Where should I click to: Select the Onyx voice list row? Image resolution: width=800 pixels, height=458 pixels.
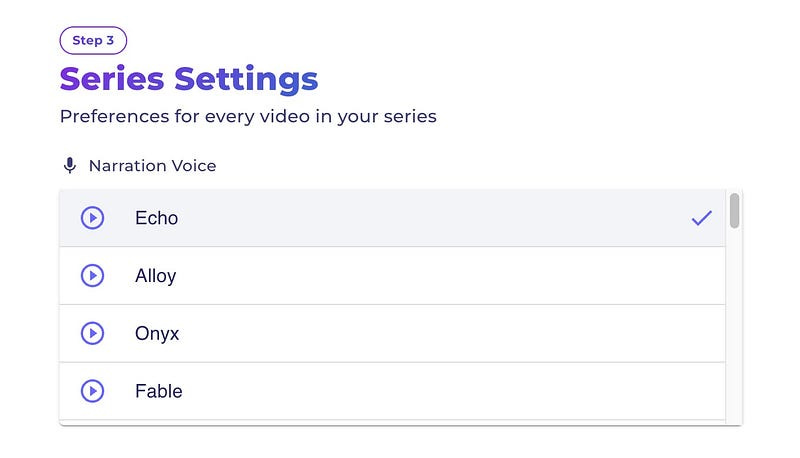[392, 333]
